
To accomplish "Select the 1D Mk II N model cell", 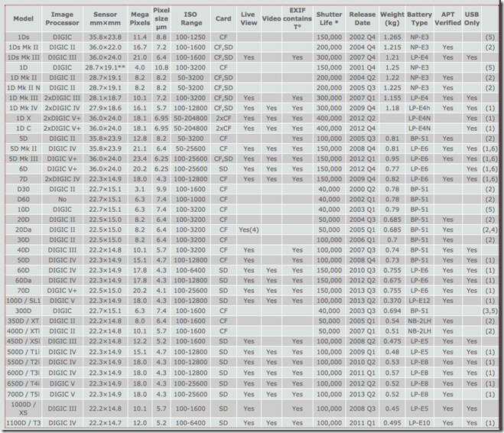I will coord(24,88).
